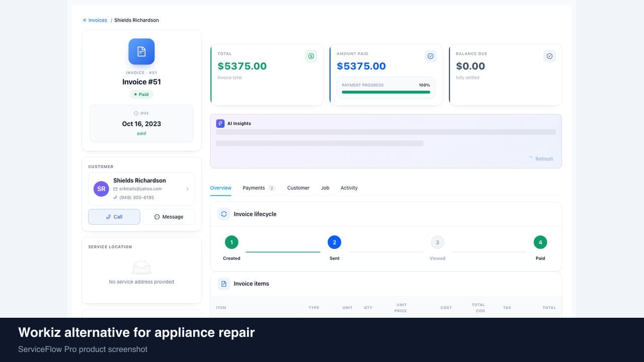The width and height of the screenshot is (644, 362).
Task: Switch to the Overview tab
Action: pos(220,188)
